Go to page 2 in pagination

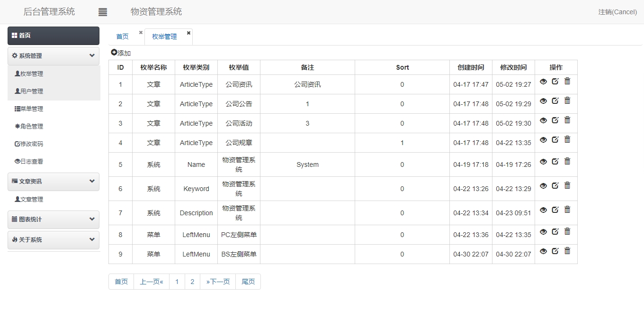[x=192, y=281]
